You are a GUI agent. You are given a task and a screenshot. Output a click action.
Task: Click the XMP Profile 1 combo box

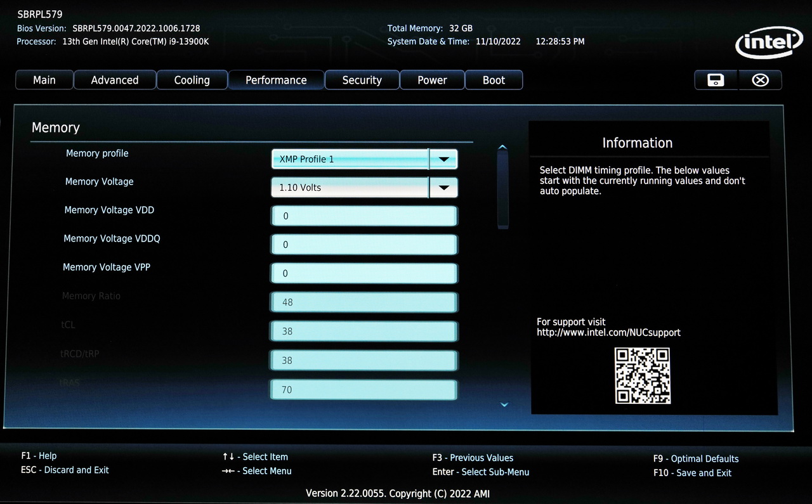pos(365,159)
